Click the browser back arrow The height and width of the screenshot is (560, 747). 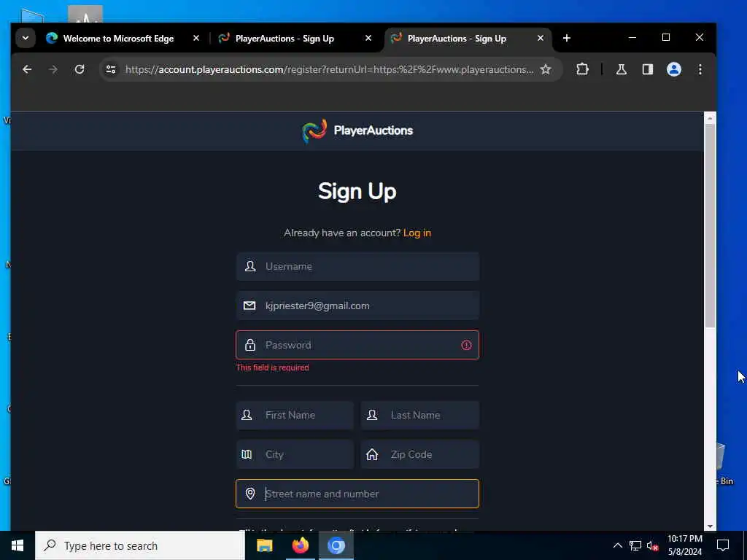click(x=27, y=69)
